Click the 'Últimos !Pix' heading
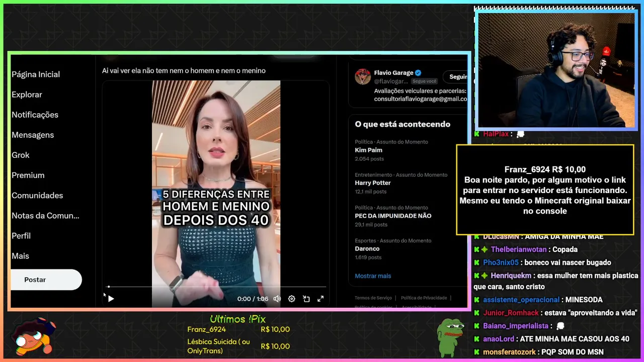 pos(237,319)
